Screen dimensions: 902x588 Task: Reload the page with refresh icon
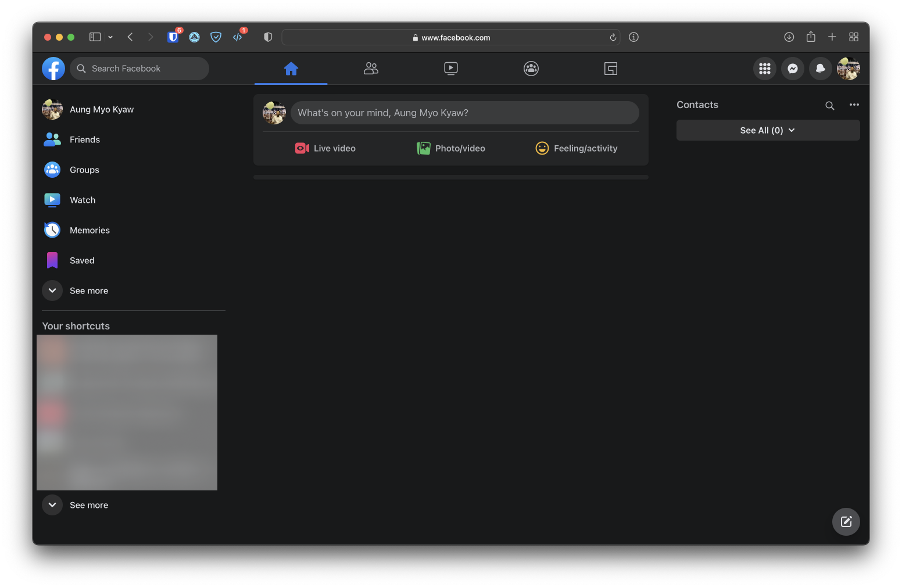coord(613,37)
